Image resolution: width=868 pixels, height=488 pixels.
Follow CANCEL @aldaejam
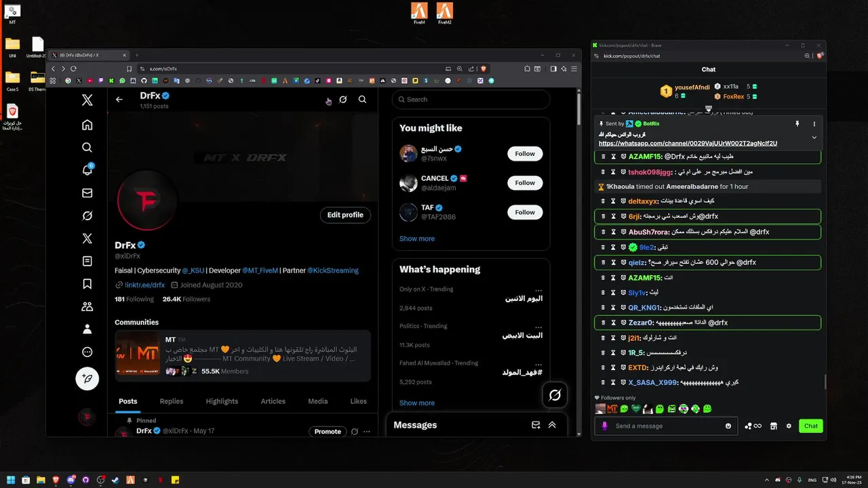click(525, 183)
